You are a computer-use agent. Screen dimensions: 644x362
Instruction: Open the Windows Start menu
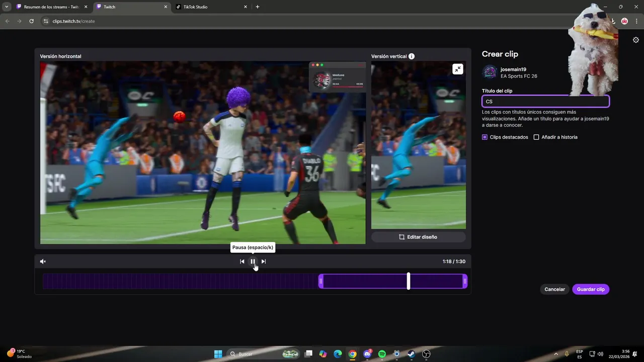point(218,354)
